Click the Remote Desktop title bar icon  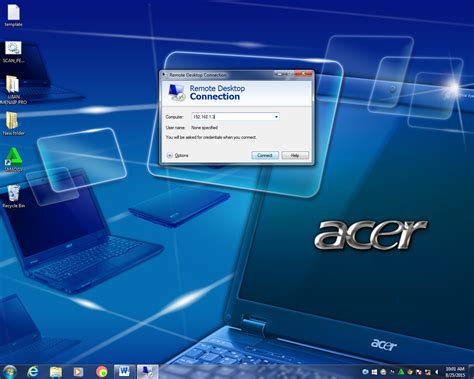point(164,75)
